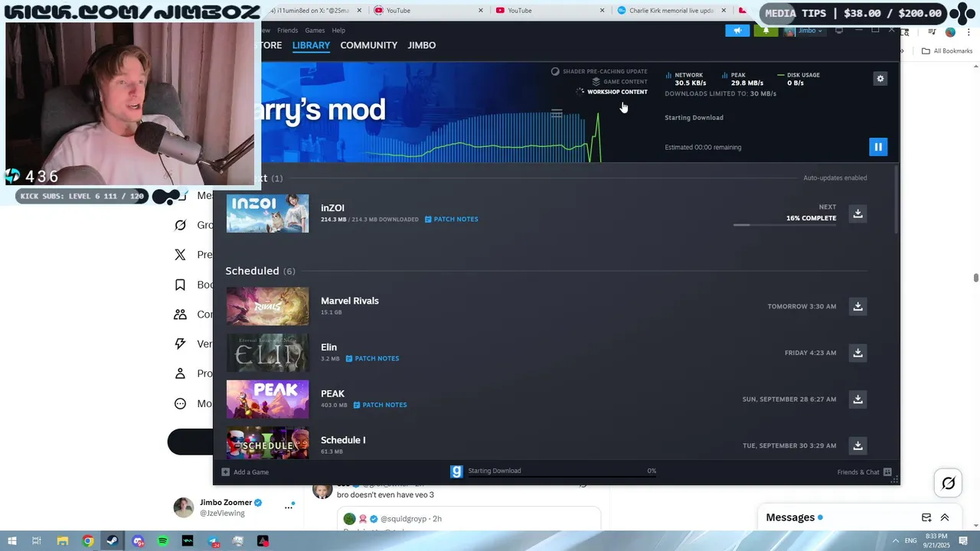Click the download icon for inZOI
The width and height of the screenshot is (980, 551).
pos(857,214)
